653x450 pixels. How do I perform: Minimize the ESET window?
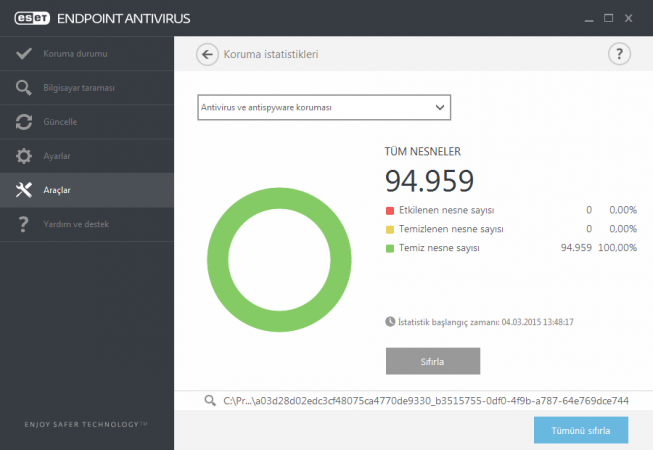[588, 19]
